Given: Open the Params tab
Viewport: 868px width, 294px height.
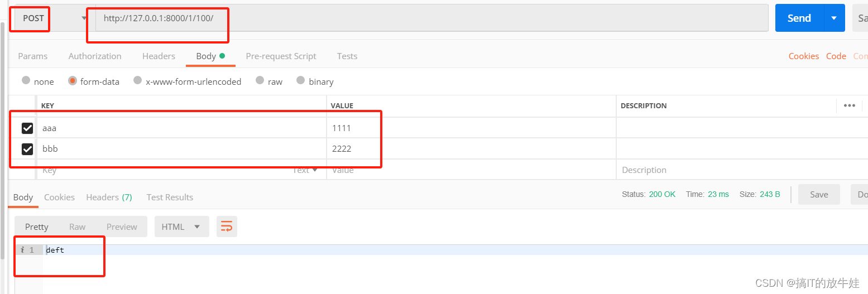Looking at the screenshot, I should [33, 56].
